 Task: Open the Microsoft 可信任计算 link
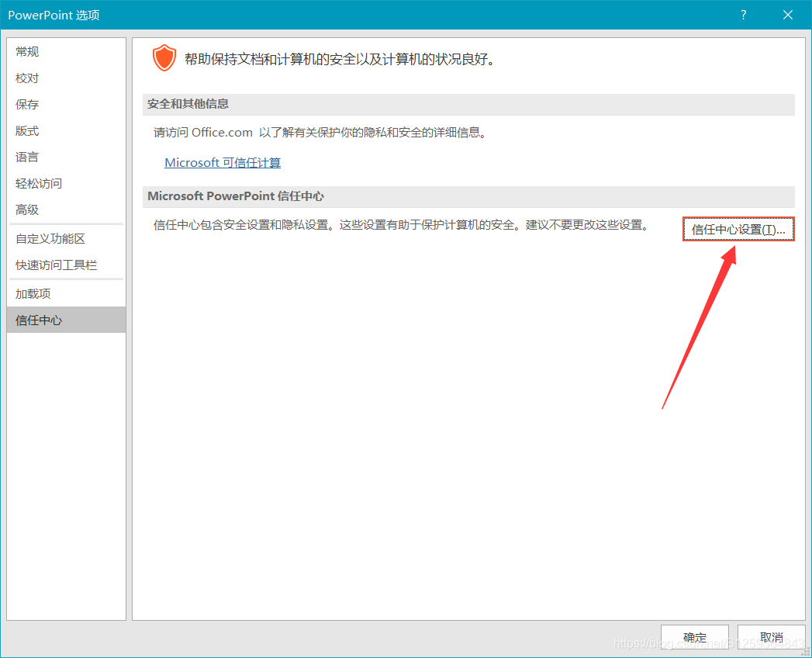click(223, 163)
